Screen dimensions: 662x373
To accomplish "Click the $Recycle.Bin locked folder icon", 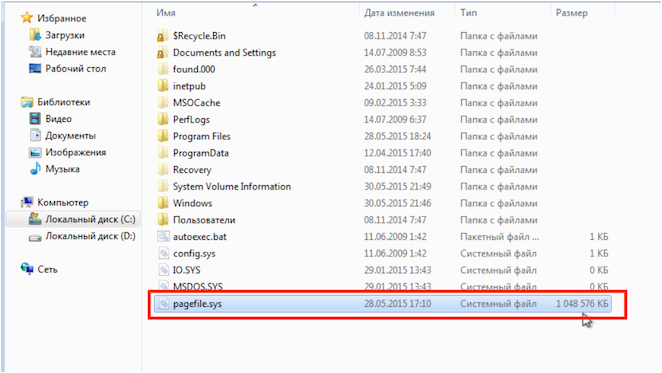I will (x=163, y=36).
